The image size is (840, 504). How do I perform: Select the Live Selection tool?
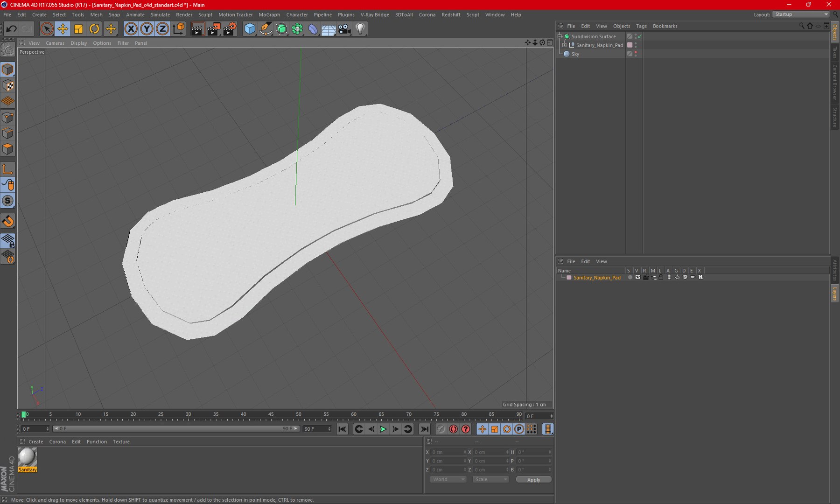coord(47,29)
